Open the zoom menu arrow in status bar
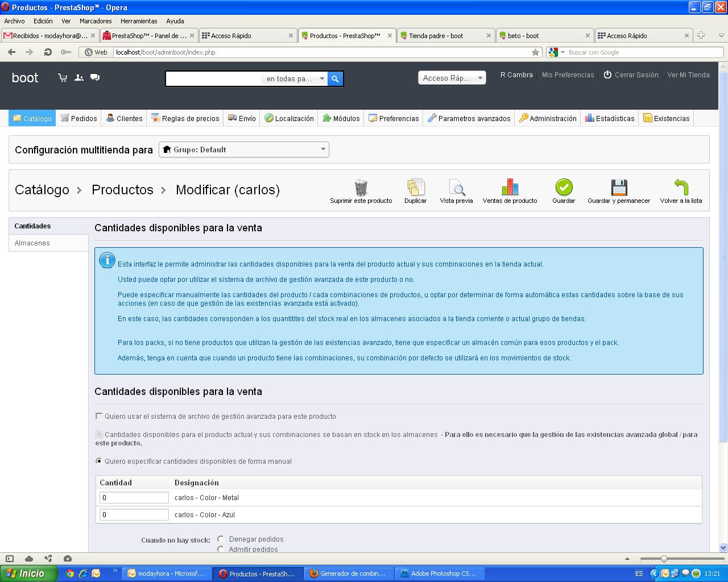This screenshot has height=582, width=728. point(627,559)
